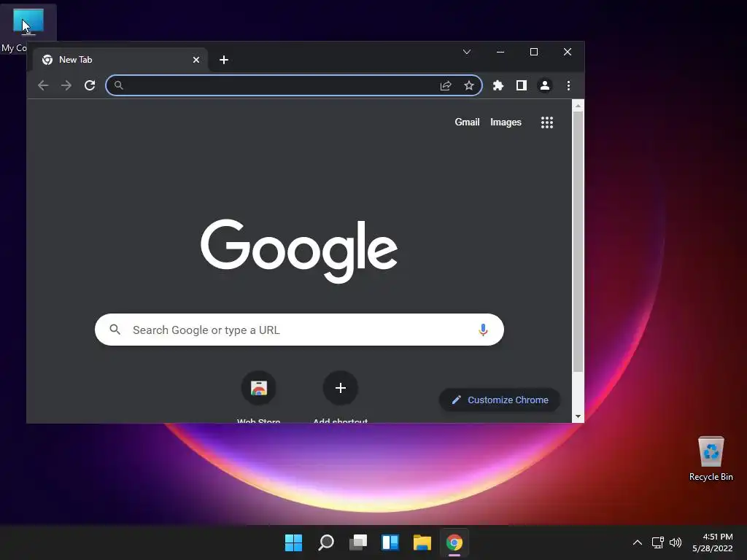This screenshot has width=747, height=560.
Task: Click the scrollbar down arrow
Action: tap(578, 416)
